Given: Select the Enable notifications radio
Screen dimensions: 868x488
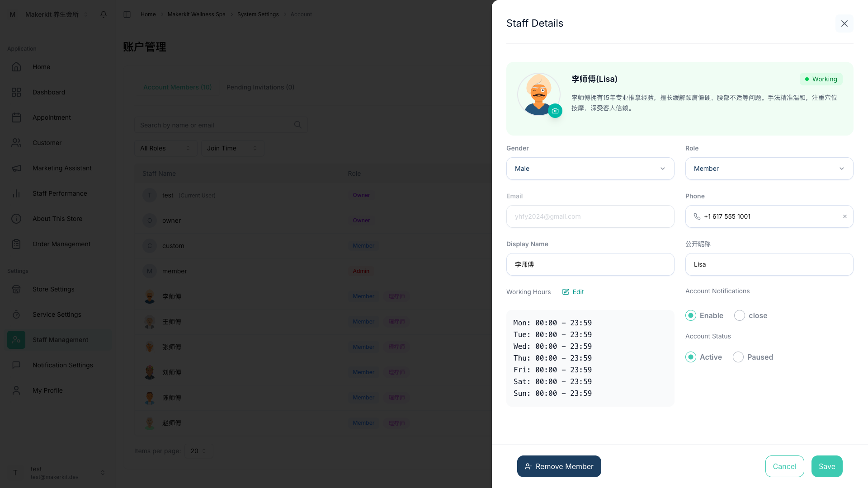Looking at the screenshot, I should 691,315.
